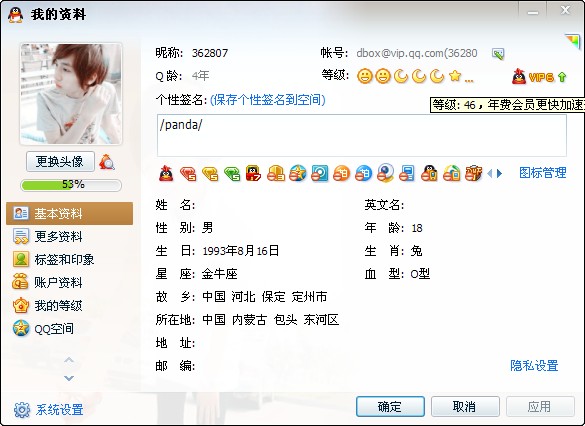Image resolution: width=585 pixels, height=426 pixels.
Task: Click the blue square disc service icon
Action: tap(320, 173)
